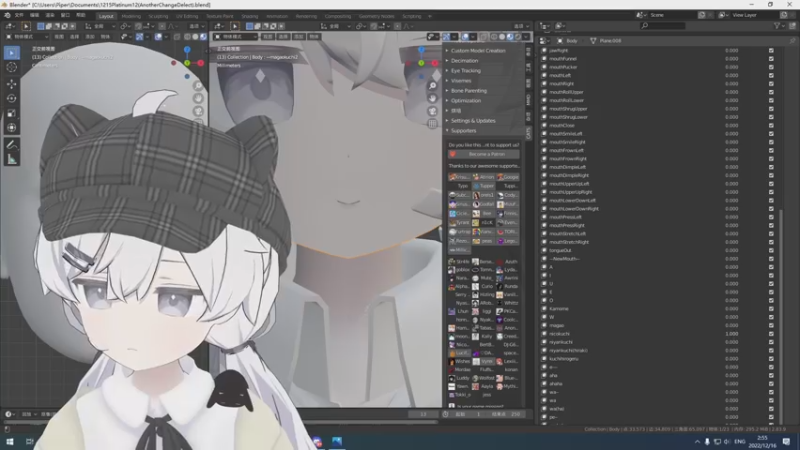
Task: Switch to the UV Editing workspace tab
Action: coord(187,16)
